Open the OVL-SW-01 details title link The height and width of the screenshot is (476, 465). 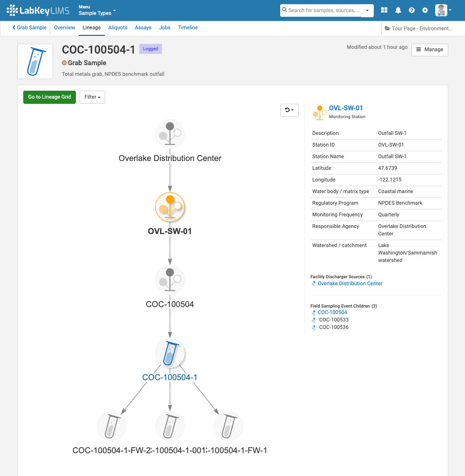click(346, 108)
